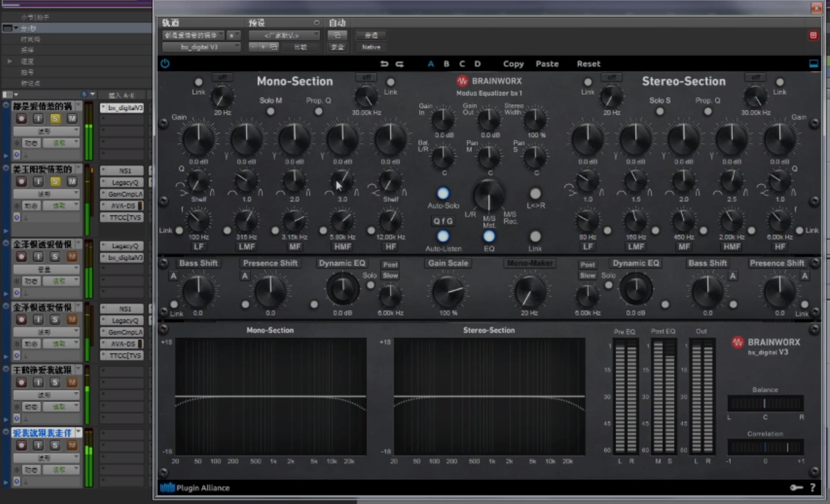Click the plugin power bypass icon
Image resolution: width=830 pixels, height=504 pixels.
tap(165, 64)
